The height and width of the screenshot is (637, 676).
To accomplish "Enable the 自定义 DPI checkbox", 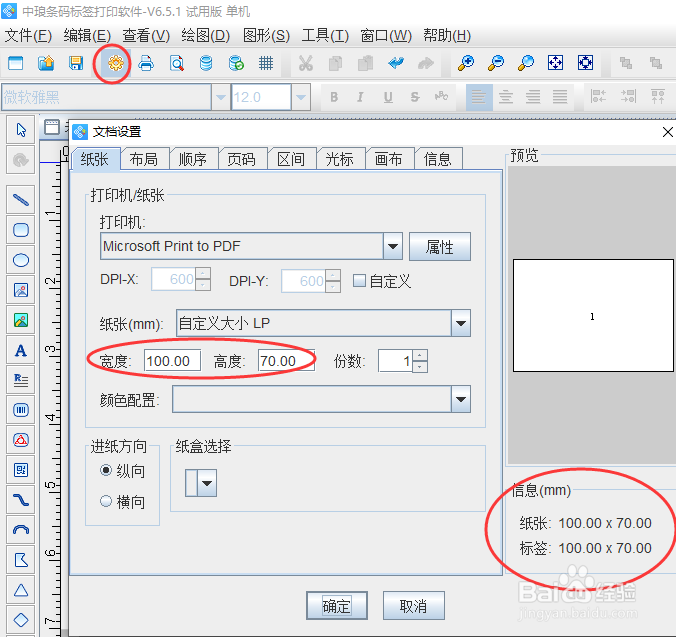I will (359, 281).
